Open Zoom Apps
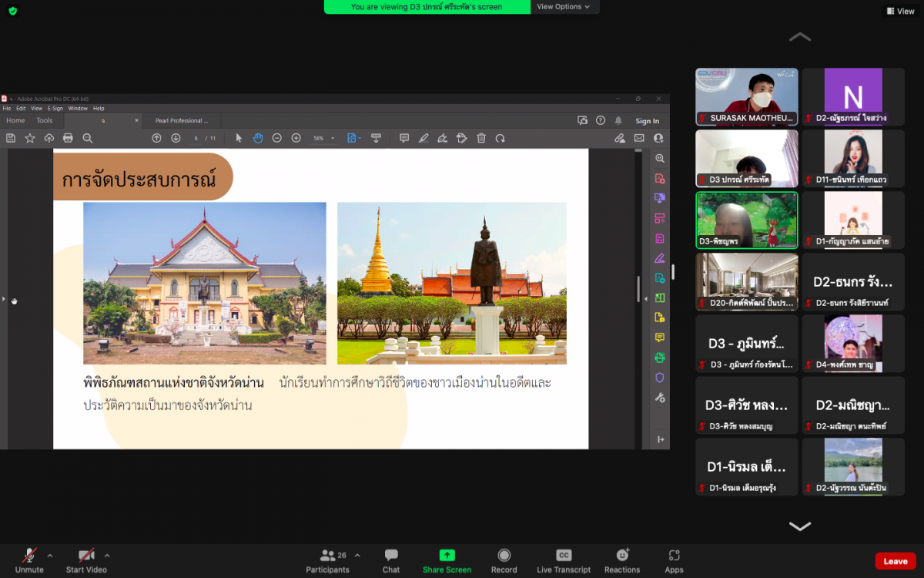 675,560
